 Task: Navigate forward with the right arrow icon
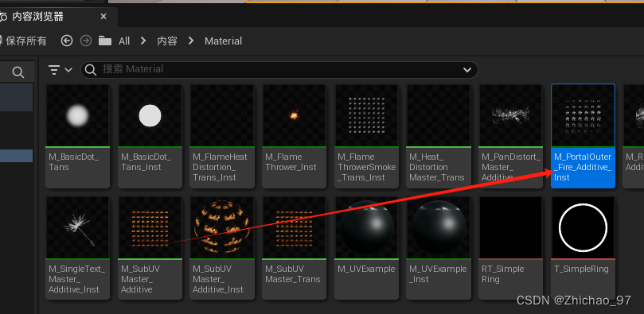86,41
